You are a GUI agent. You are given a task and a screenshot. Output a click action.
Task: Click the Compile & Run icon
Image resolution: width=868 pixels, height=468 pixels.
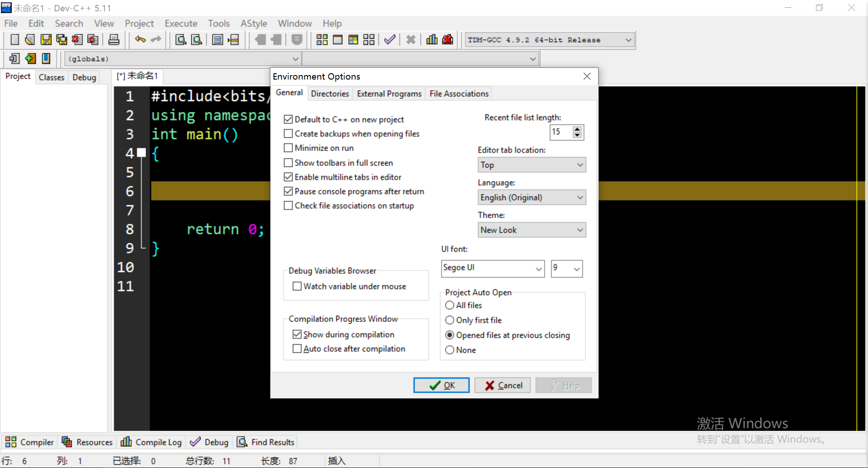click(x=353, y=40)
